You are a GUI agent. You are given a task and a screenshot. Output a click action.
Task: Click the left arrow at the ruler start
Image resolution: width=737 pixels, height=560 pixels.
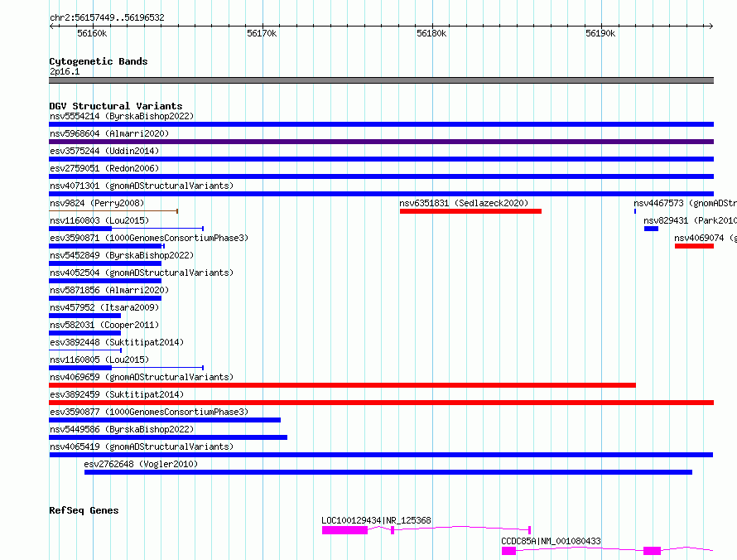pos(51,27)
